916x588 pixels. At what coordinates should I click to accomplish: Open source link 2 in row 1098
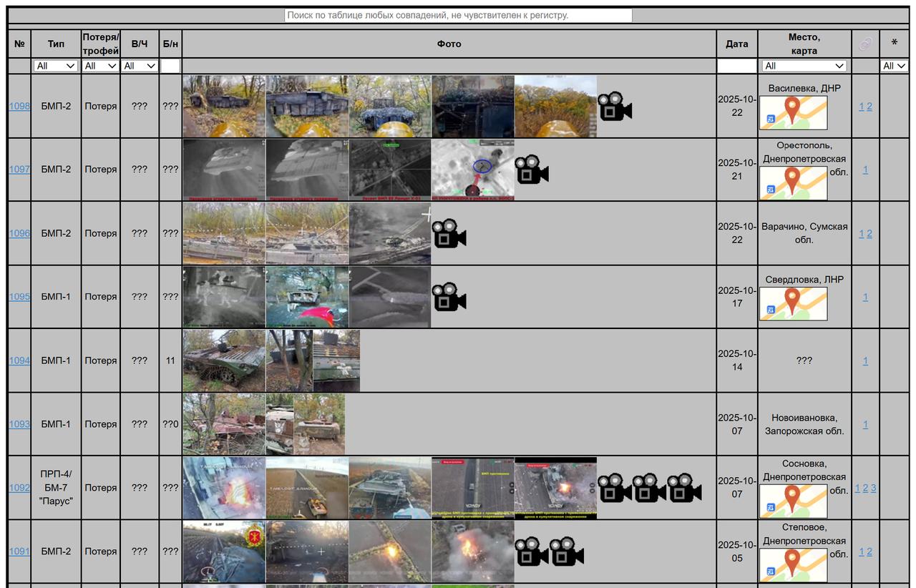[869, 107]
